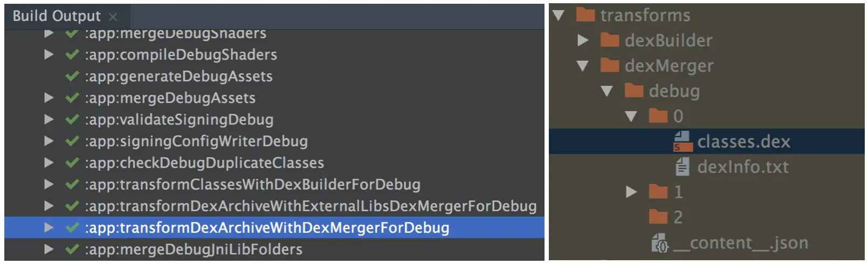Image resolution: width=868 pixels, height=264 pixels.
Task: Click green checkmark beside generateDebugAssets task
Action: (72, 77)
